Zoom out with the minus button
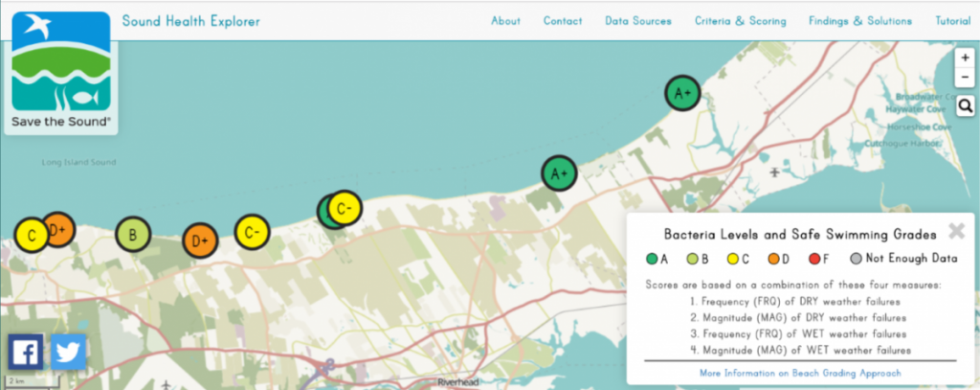980x390 pixels. coord(965,80)
